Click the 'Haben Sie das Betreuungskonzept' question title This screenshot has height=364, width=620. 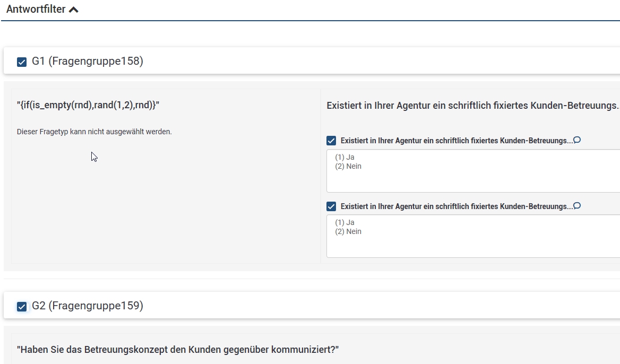[178, 350]
